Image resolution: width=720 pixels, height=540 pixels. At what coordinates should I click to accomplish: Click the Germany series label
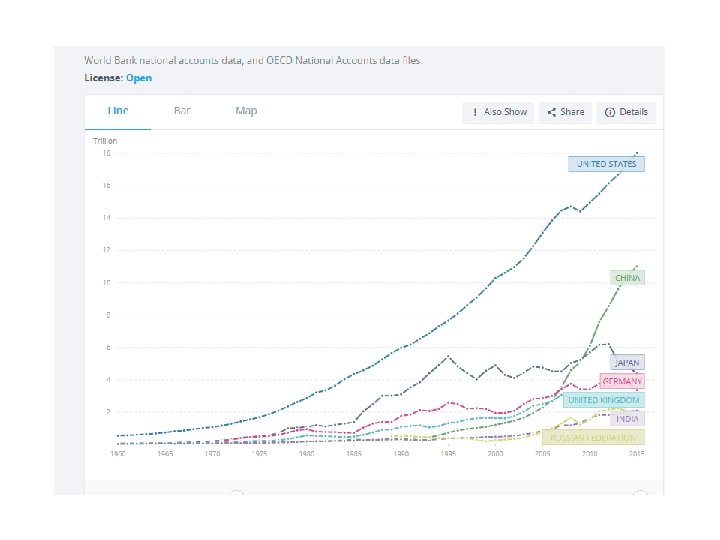622,381
